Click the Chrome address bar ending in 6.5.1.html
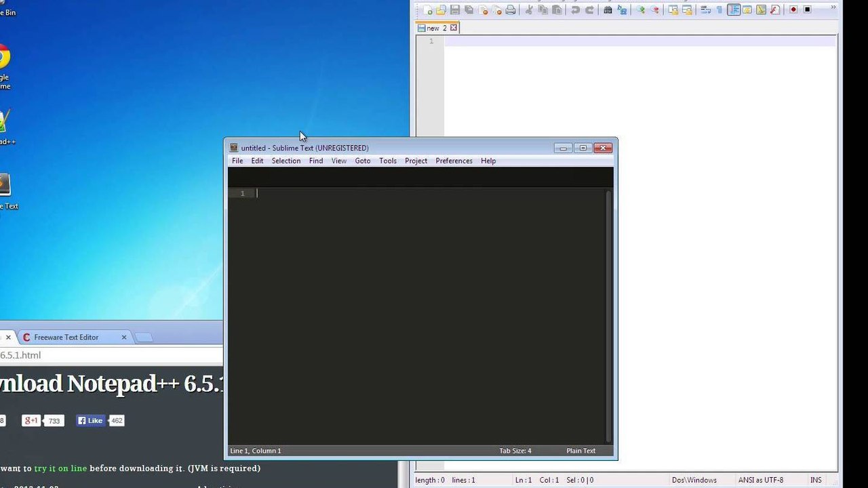 pyautogui.click(x=111, y=355)
